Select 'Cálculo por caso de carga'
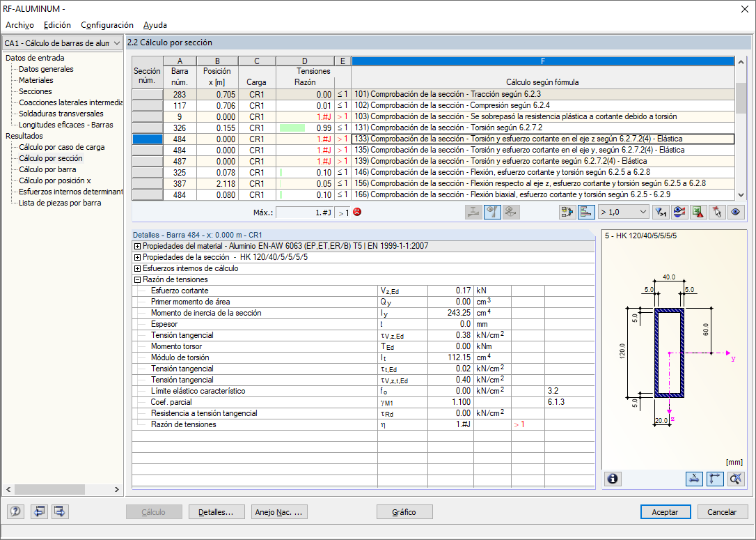This screenshot has width=756, height=540. (62, 147)
